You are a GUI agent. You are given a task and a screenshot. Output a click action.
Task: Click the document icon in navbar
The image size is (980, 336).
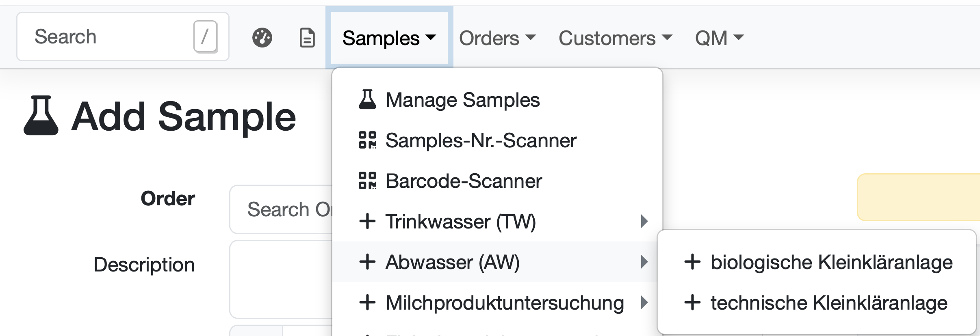(x=307, y=38)
